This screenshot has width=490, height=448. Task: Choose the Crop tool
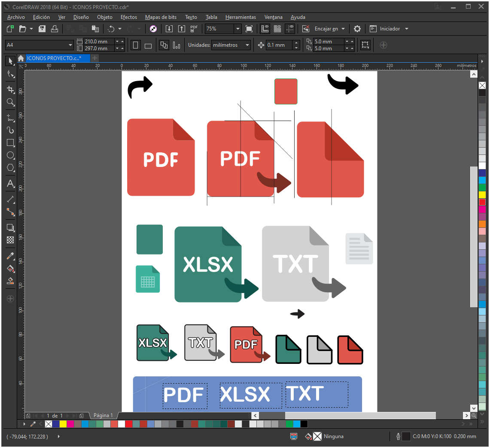click(x=10, y=90)
